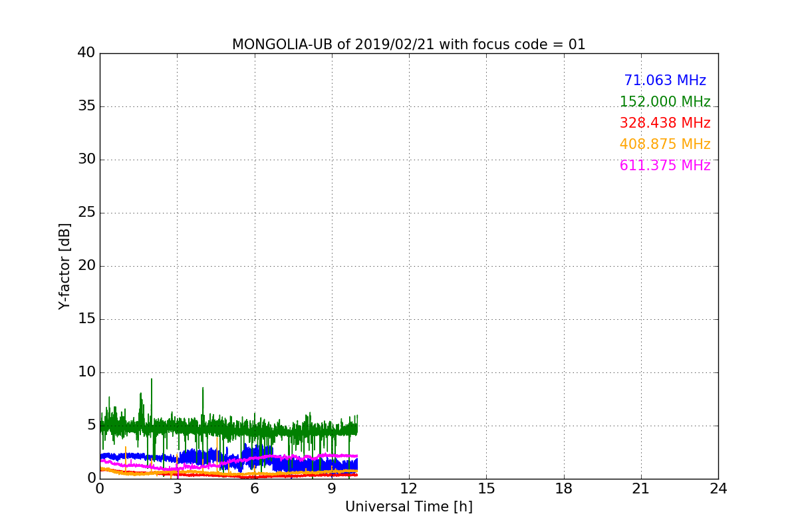This screenshot has width=798, height=532.
Task: Click the 'Y-factor [dB]' axis label
Action: pyautogui.click(x=65, y=266)
